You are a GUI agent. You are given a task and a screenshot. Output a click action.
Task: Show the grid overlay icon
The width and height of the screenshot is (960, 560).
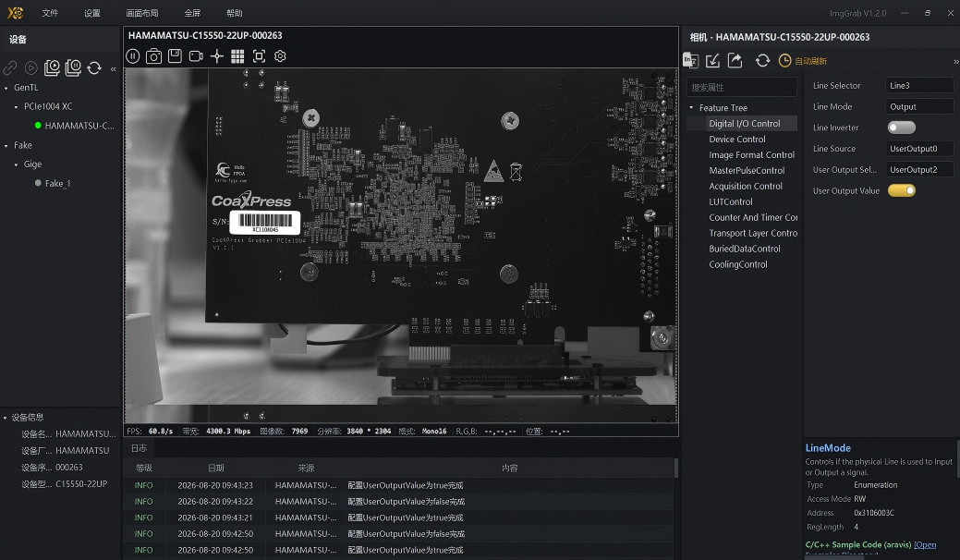237,56
